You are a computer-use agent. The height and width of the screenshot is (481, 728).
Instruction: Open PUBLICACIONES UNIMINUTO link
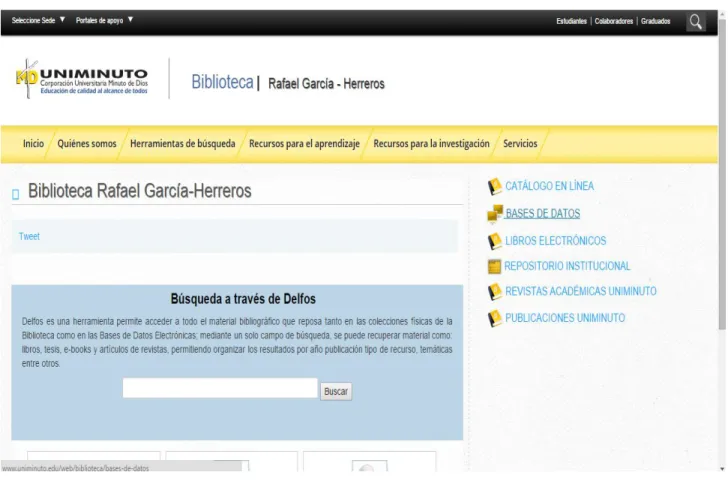(565, 318)
